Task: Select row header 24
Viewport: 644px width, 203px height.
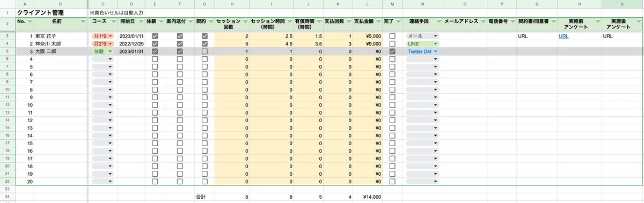Action: click(x=8, y=197)
